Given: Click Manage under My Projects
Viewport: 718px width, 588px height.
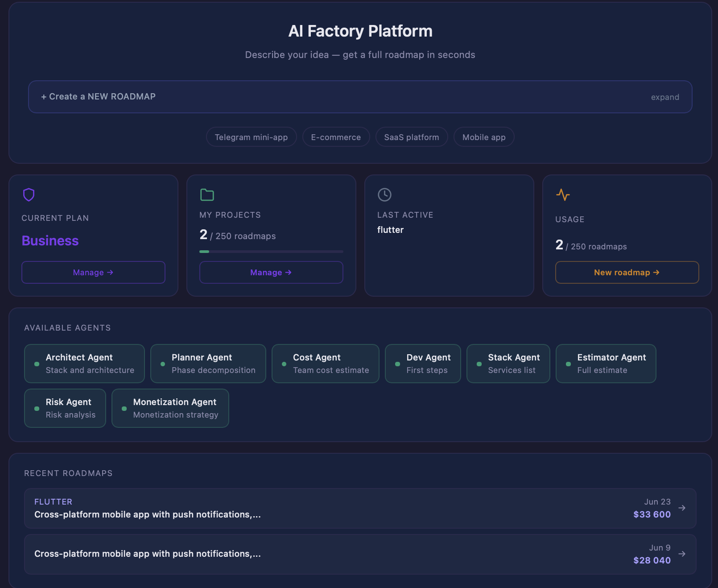Looking at the screenshot, I should coord(271,272).
